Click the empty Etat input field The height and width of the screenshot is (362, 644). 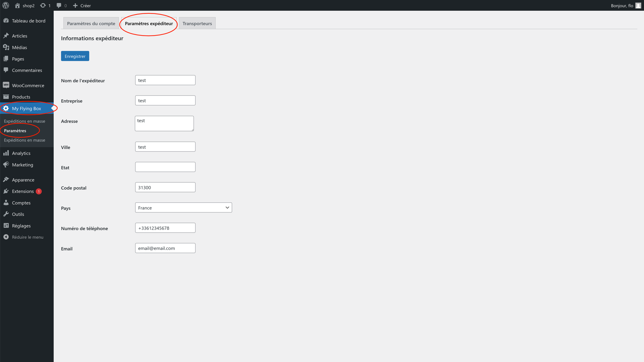pos(165,167)
